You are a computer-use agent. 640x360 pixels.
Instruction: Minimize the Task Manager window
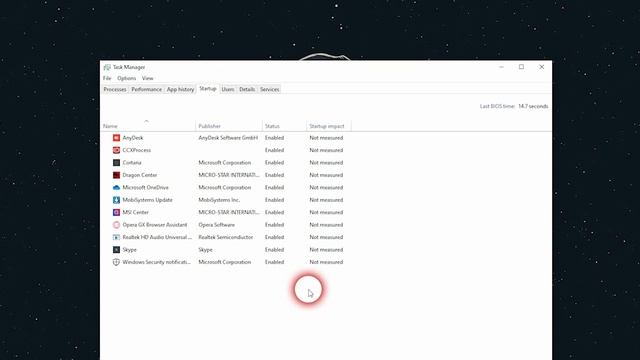click(x=501, y=67)
